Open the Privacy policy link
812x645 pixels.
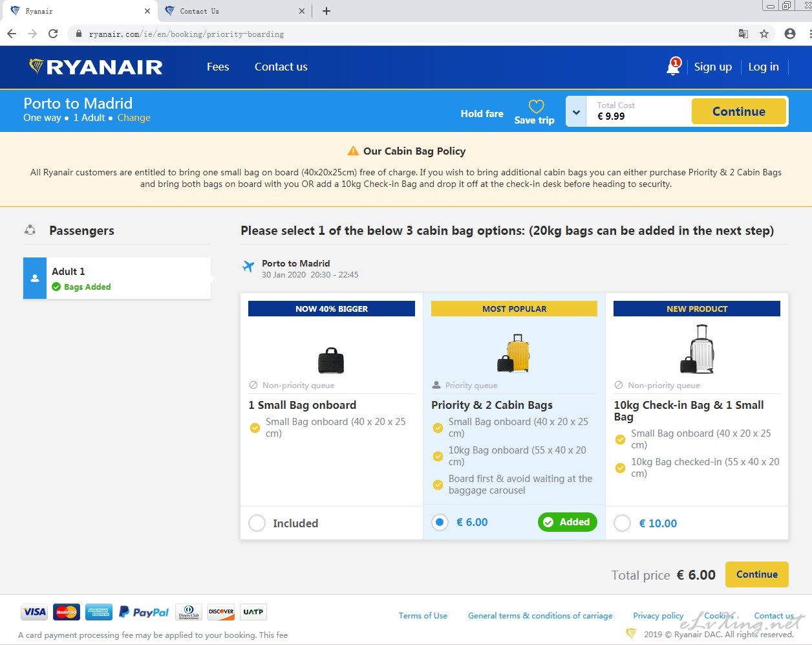(x=658, y=615)
